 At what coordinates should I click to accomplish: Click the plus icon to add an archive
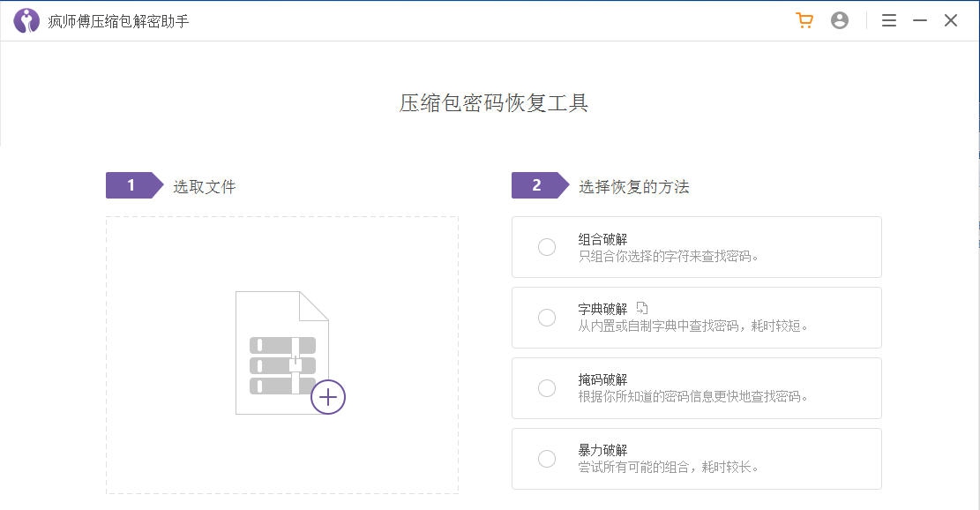click(327, 397)
